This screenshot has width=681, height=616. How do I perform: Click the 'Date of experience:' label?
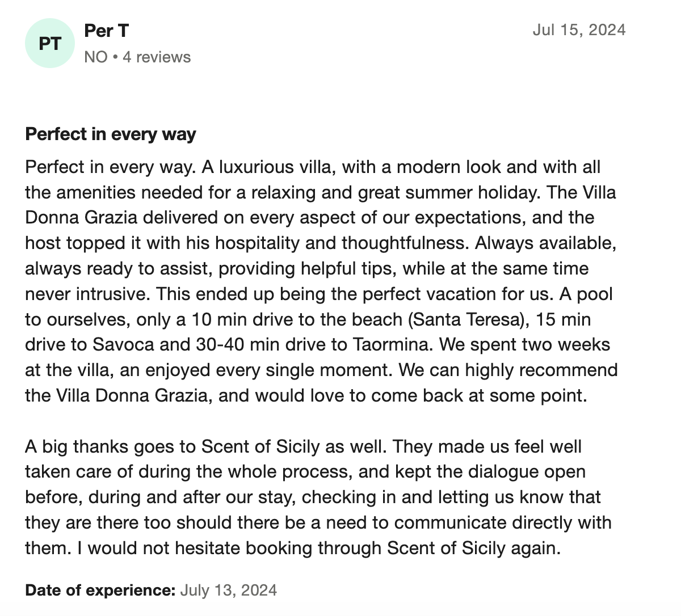100,590
